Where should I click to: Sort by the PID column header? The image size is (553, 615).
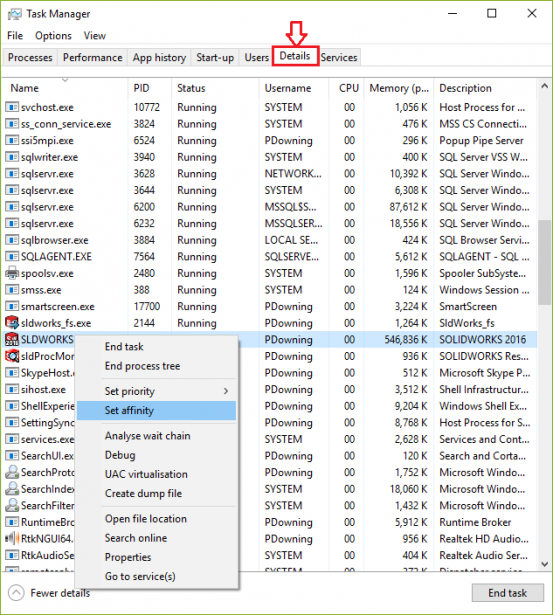[x=149, y=88]
